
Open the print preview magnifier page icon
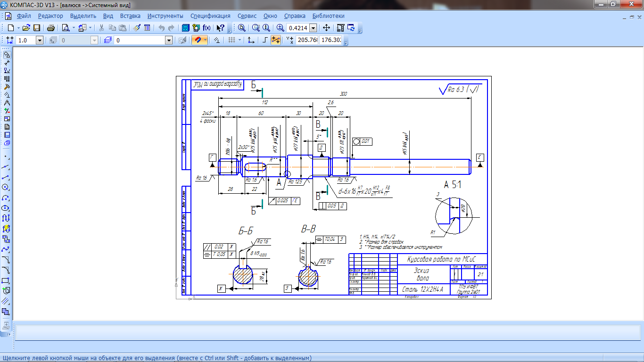pos(66,28)
